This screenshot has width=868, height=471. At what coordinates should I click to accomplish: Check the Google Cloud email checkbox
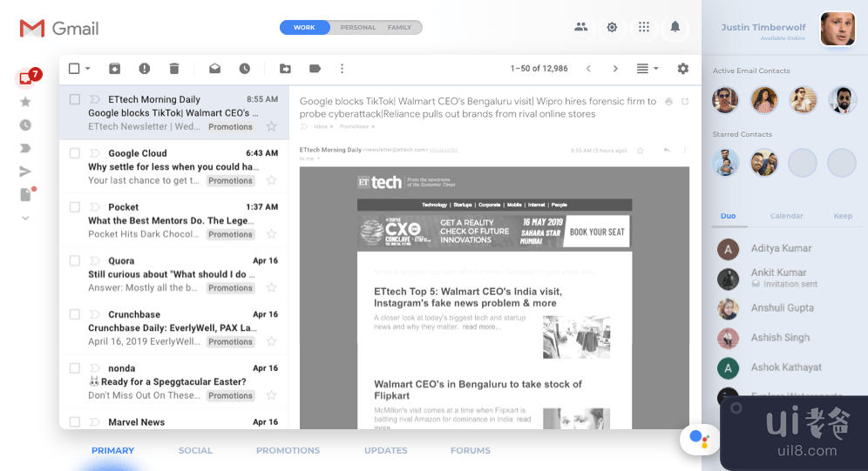(75, 153)
